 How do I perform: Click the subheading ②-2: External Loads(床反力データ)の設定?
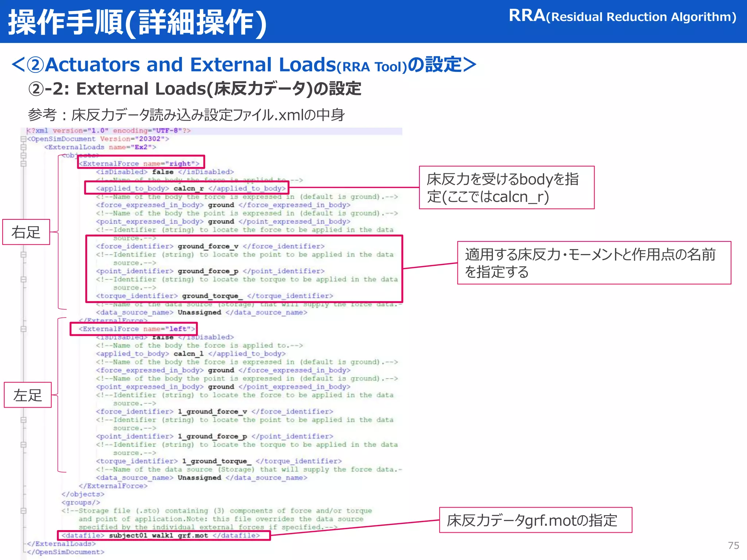coord(194,89)
